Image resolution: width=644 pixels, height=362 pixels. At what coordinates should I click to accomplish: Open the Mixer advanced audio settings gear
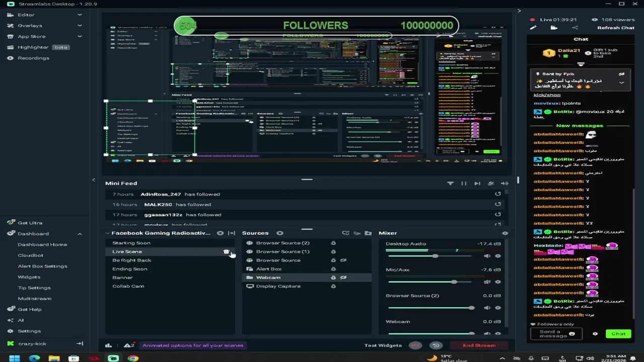point(505,233)
